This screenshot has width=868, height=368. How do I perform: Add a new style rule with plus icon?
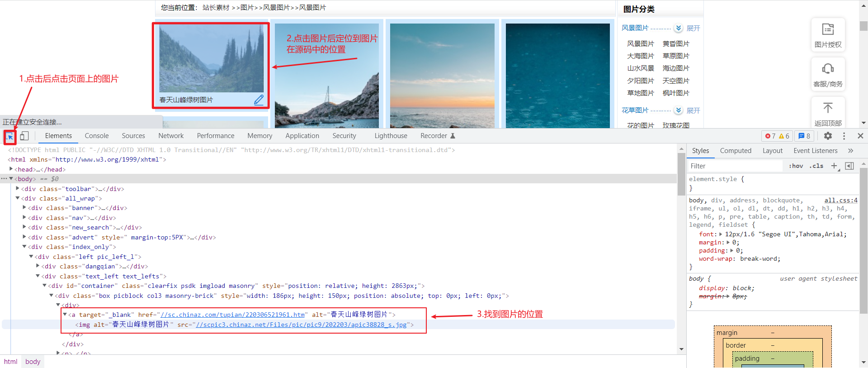tap(835, 166)
